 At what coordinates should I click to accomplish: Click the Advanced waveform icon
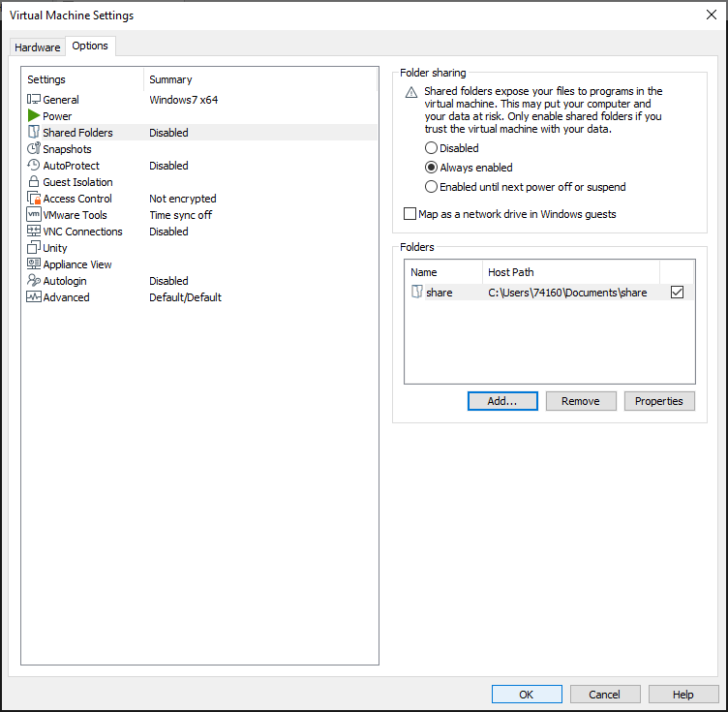34,297
